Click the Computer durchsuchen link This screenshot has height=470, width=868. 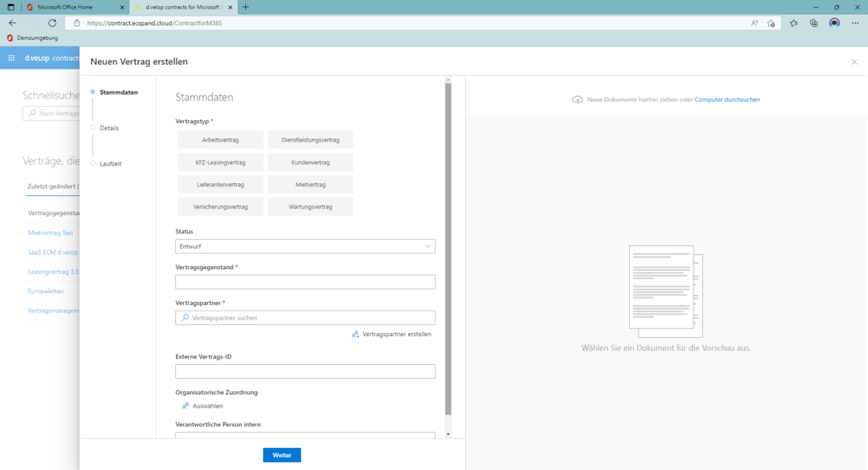727,100
